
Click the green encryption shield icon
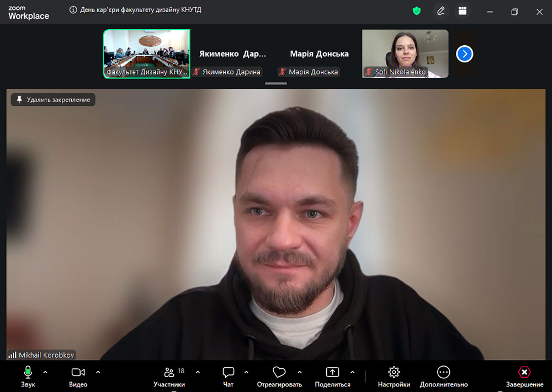coord(417,11)
